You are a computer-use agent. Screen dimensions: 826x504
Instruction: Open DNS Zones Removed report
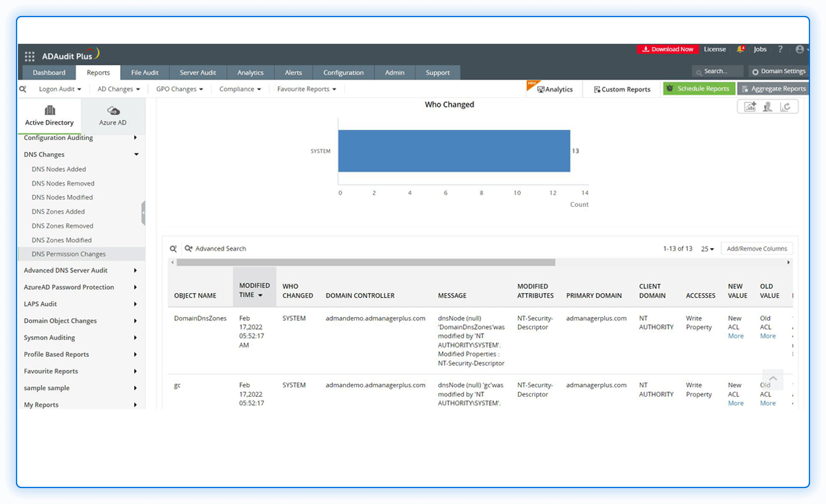[x=62, y=226]
